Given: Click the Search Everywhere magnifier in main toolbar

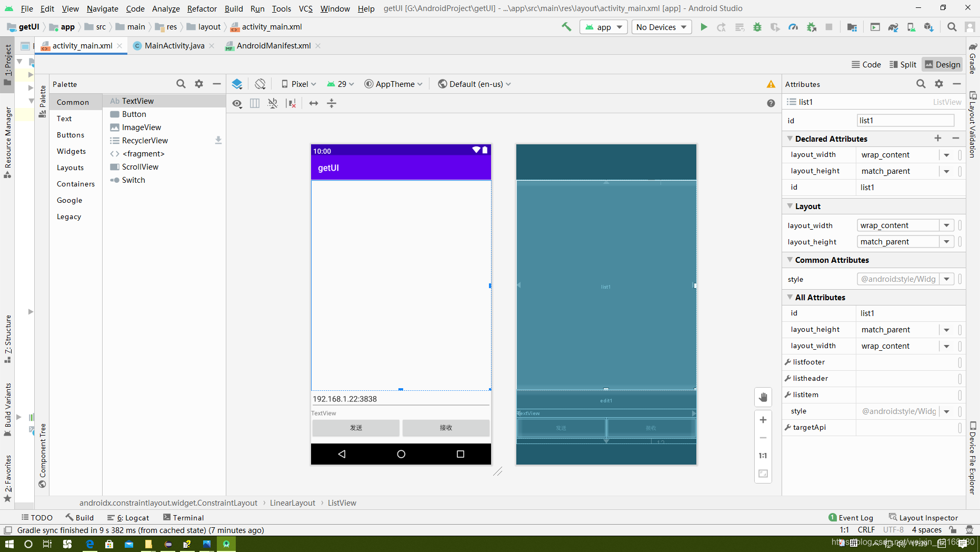Looking at the screenshot, I should 952,27.
